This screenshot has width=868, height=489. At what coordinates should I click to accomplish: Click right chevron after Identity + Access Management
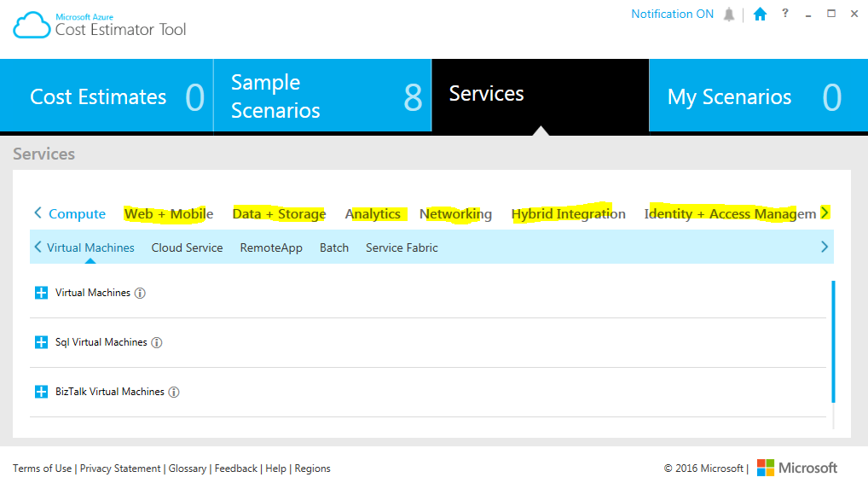click(x=825, y=212)
